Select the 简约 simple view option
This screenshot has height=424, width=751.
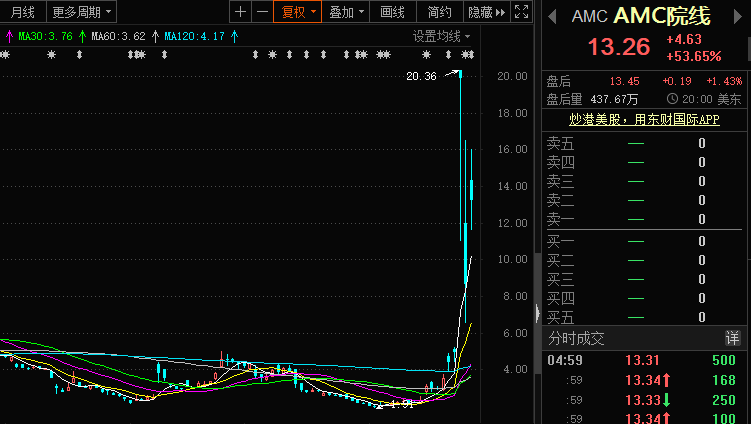pyautogui.click(x=439, y=12)
